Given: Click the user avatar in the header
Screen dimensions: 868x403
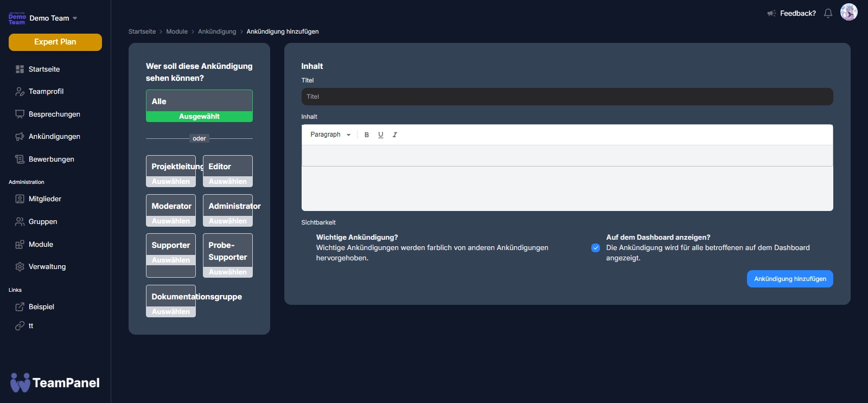Looking at the screenshot, I should point(848,12).
